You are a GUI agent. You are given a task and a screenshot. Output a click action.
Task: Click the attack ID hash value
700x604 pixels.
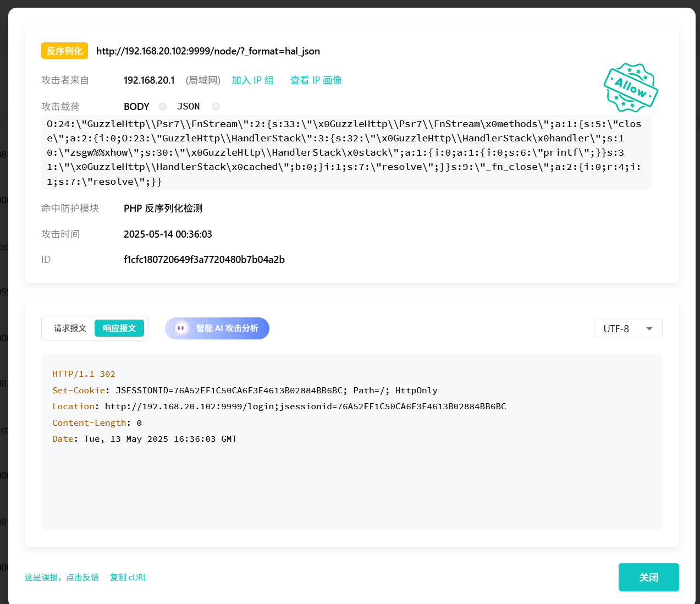204,260
